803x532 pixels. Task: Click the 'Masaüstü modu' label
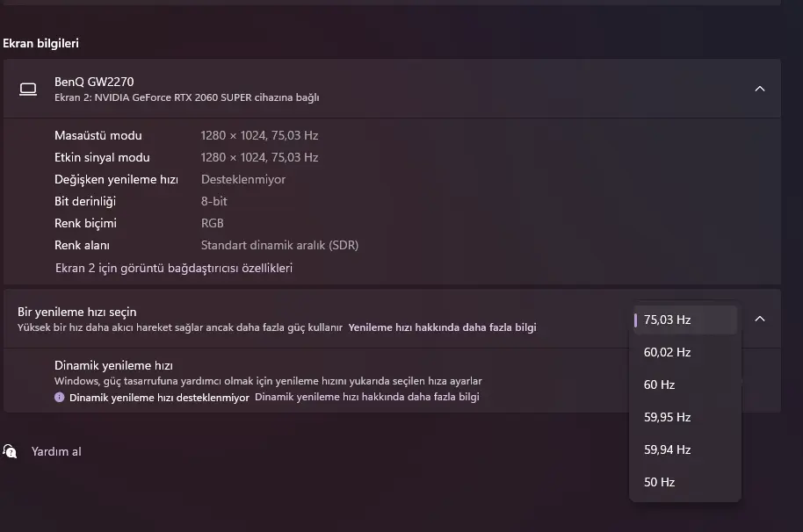click(x=98, y=135)
